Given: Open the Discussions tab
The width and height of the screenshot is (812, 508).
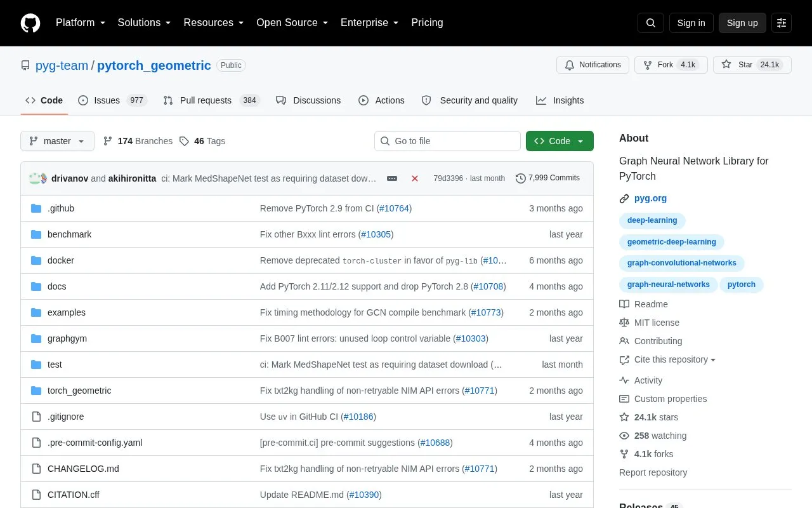Looking at the screenshot, I should (x=308, y=100).
